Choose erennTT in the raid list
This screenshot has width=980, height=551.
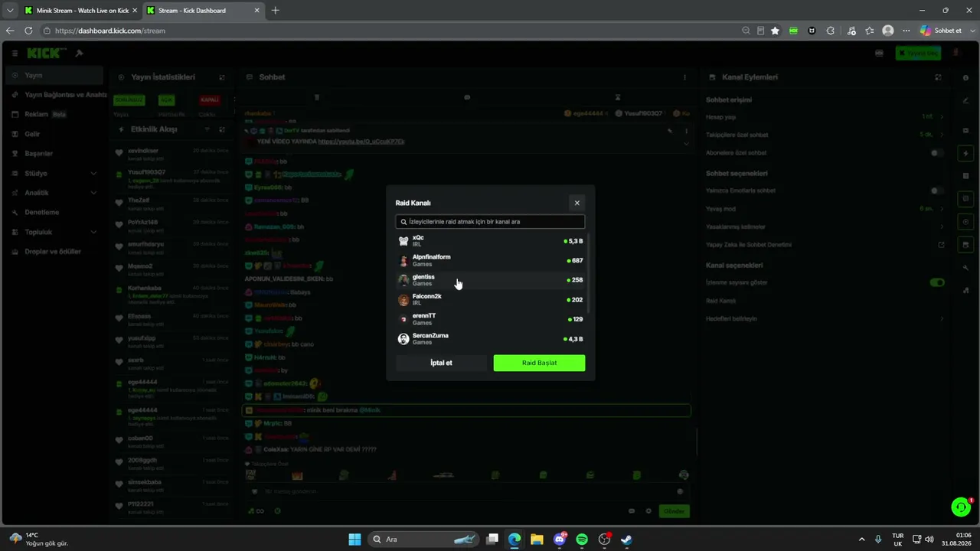[x=490, y=319]
